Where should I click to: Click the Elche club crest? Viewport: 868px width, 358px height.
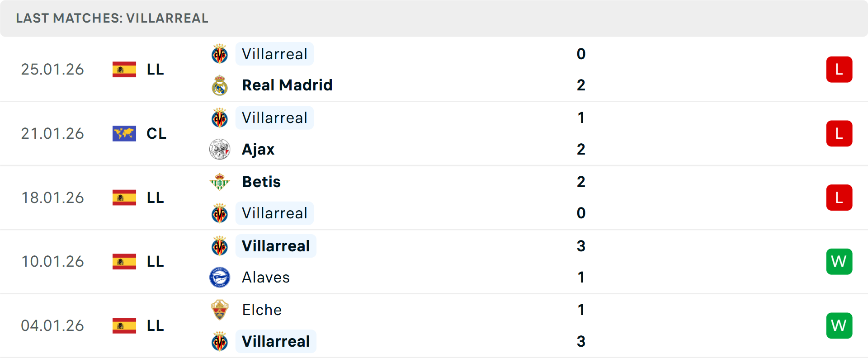pyautogui.click(x=220, y=310)
